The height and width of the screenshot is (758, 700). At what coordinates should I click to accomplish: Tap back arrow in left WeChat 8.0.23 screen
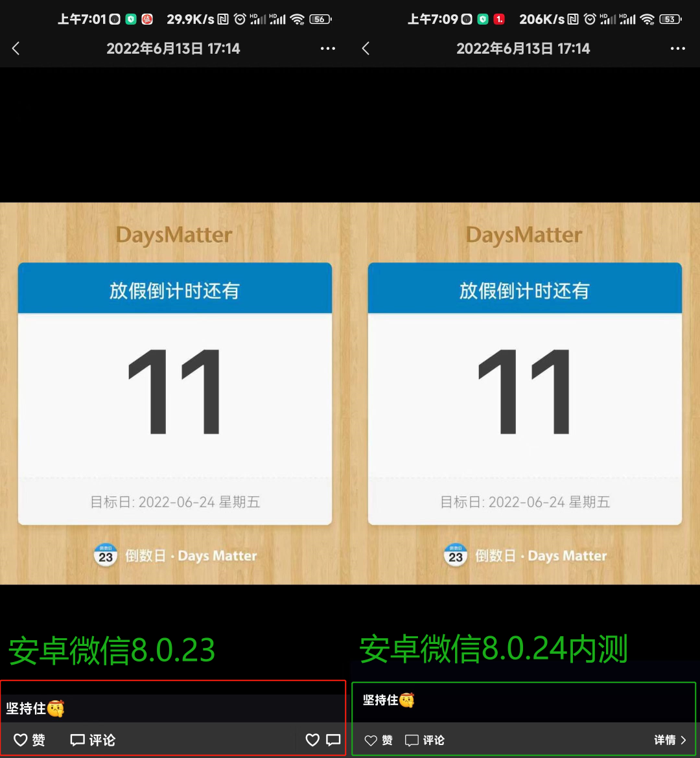click(x=16, y=49)
